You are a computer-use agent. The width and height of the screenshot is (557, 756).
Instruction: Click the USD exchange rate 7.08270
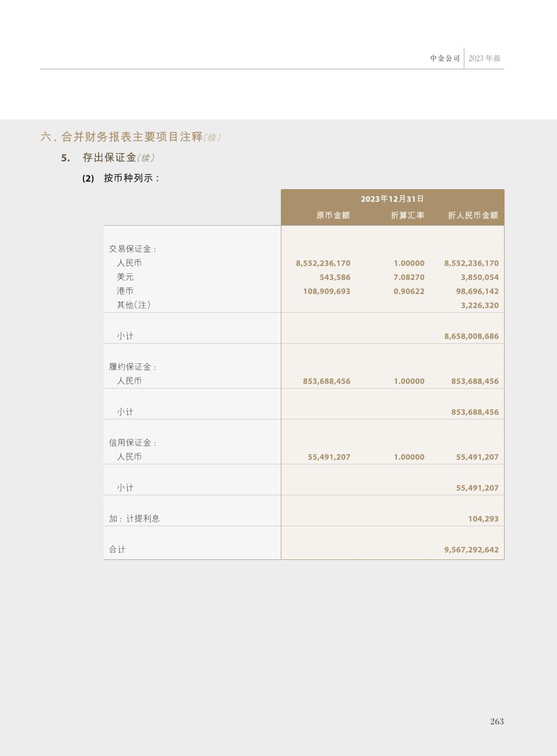(409, 277)
